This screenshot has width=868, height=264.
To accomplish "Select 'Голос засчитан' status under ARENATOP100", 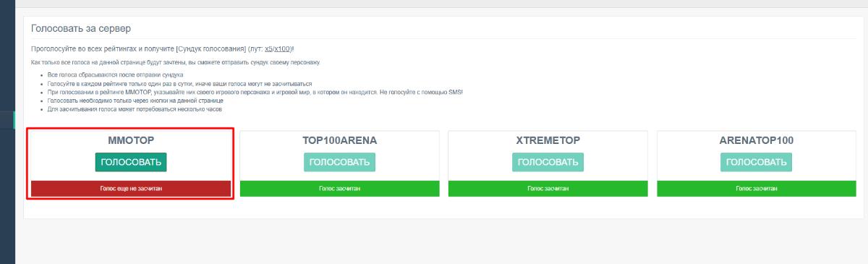I will 756,188.
